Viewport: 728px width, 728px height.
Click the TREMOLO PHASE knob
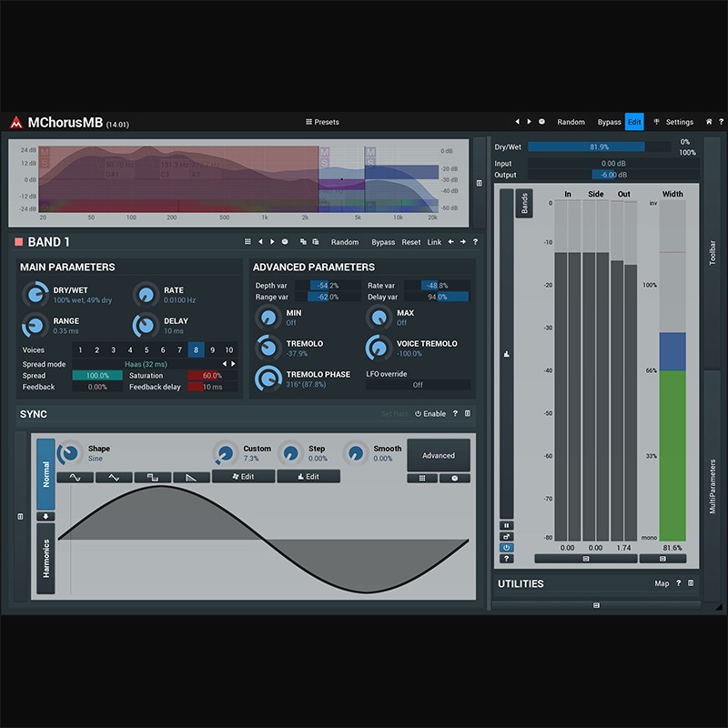268,379
